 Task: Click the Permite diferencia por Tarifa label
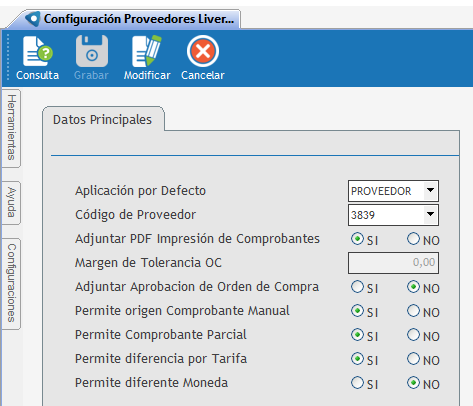(x=161, y=359)
